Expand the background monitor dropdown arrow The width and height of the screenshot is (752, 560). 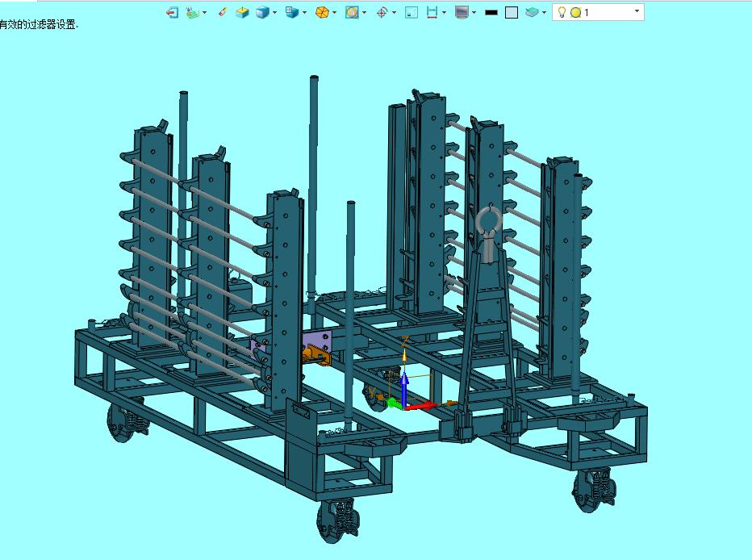pyautogui.click(x=474, y=12)
